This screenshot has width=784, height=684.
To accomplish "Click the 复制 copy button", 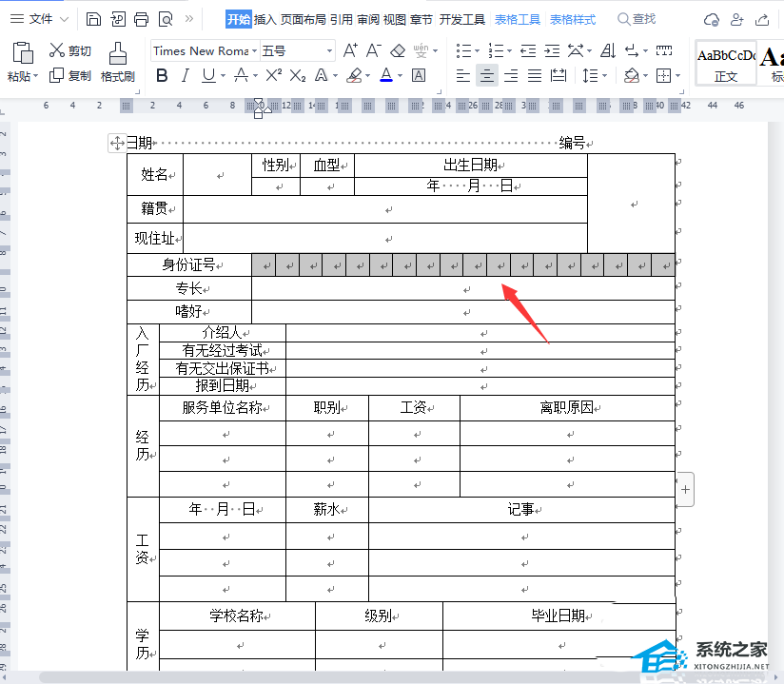I will (x=70, y=75).
